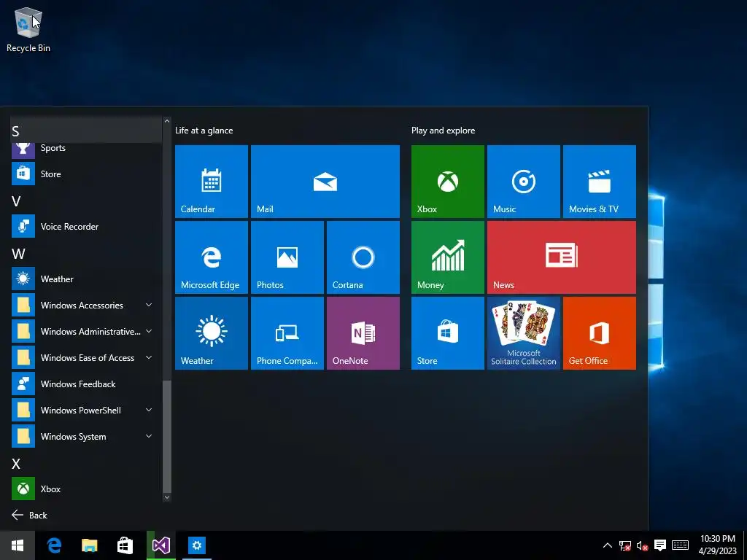Open Windows Feedback in the app list
This screenshot has height=560, width=747.
pos(86,384)
